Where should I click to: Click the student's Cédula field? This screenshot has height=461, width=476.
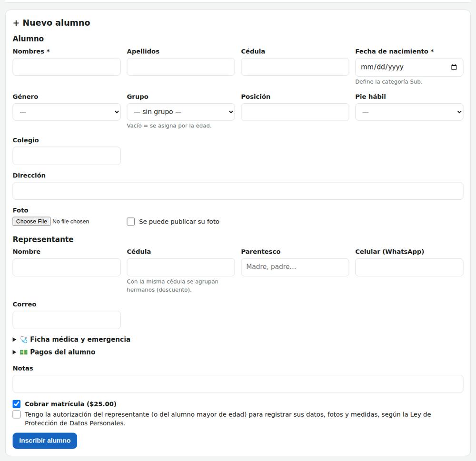[295, 67]
